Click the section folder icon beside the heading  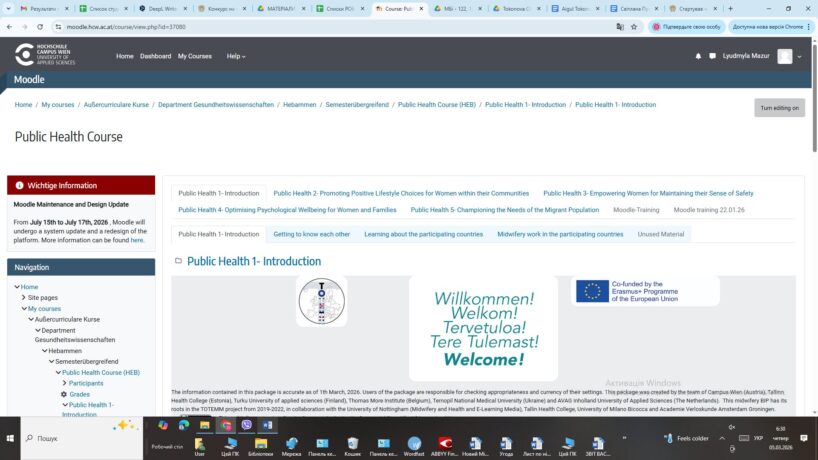(x=178, y=261)
